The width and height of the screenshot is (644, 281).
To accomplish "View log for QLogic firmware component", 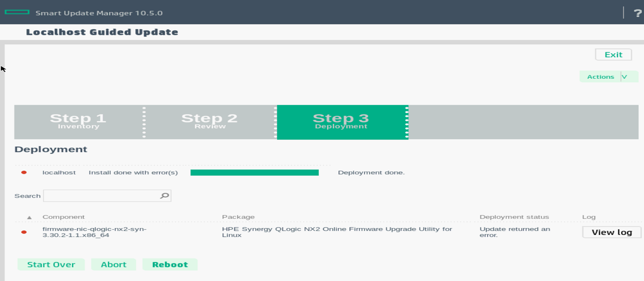I will click(x=612, y=232).
